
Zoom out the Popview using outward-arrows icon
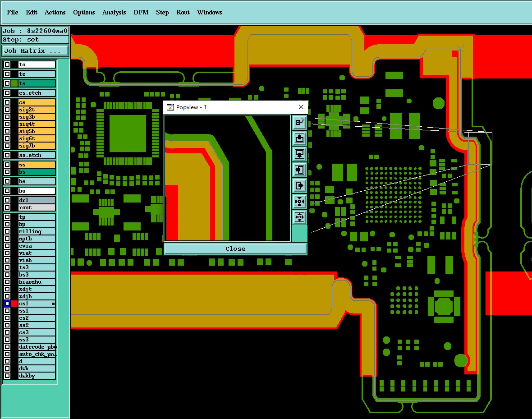tap(299, 216)
